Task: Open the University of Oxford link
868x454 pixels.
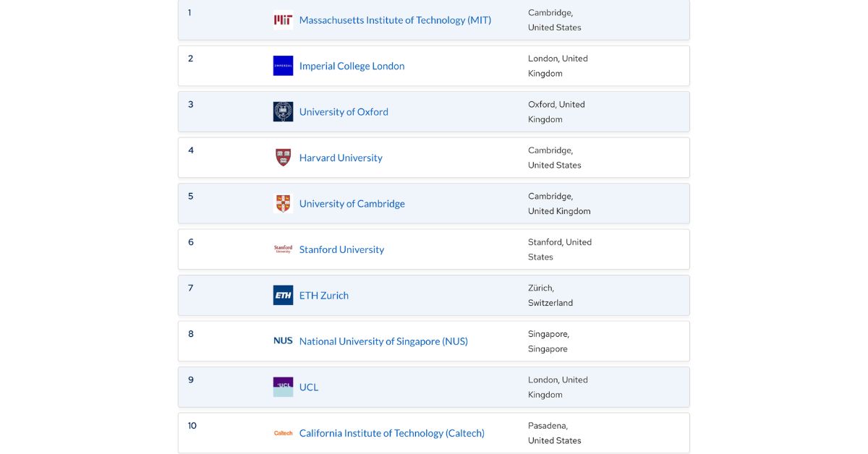Action: coord(344,112)
